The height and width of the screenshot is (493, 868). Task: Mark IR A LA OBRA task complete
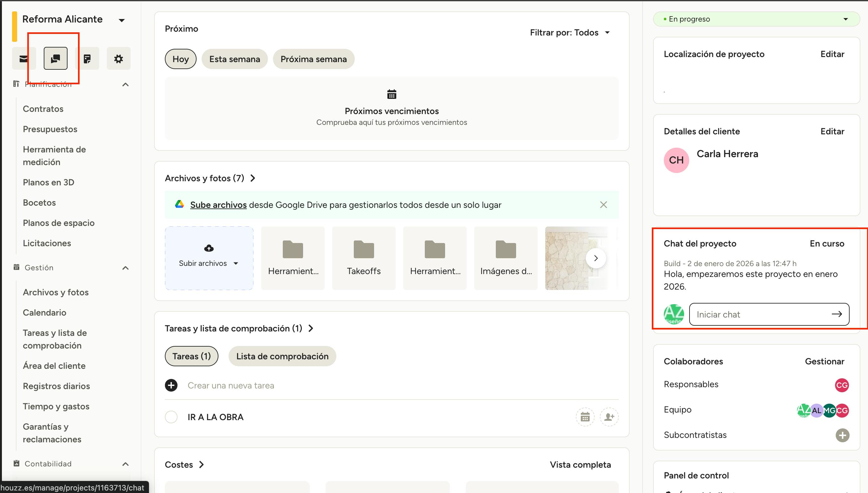(171, 417)
